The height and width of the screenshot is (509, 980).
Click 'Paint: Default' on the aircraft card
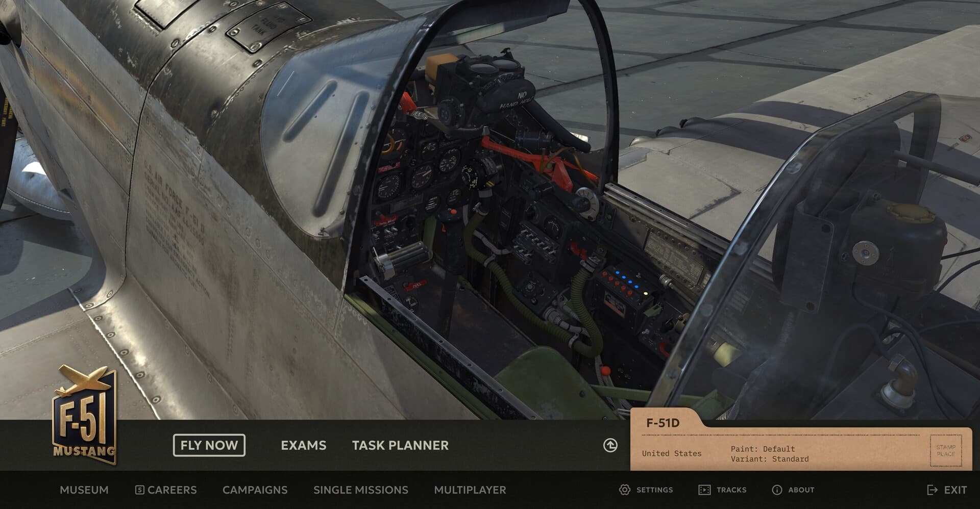click(x=763, y=449)
